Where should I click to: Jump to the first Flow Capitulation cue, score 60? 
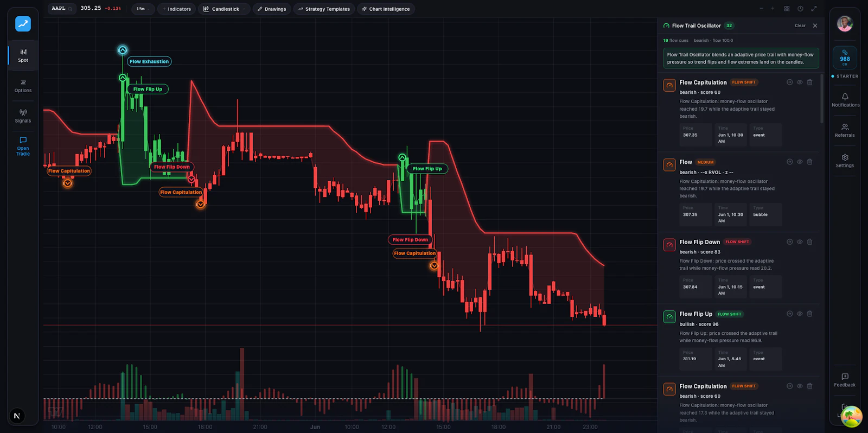[790, 82]
